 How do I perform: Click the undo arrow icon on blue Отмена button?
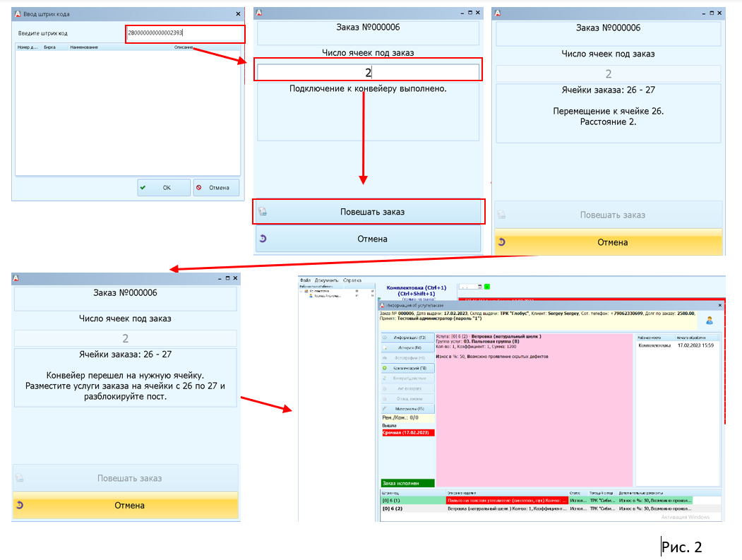[263, 239]
